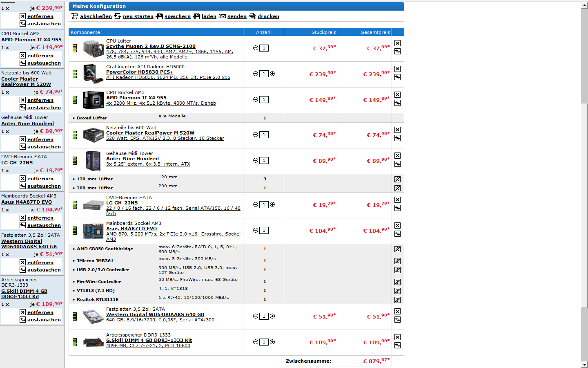Click edit icon for JMicron JMB361
This screenshot has height=368, width=588.
pyautogui.click(x=397, y=261)
